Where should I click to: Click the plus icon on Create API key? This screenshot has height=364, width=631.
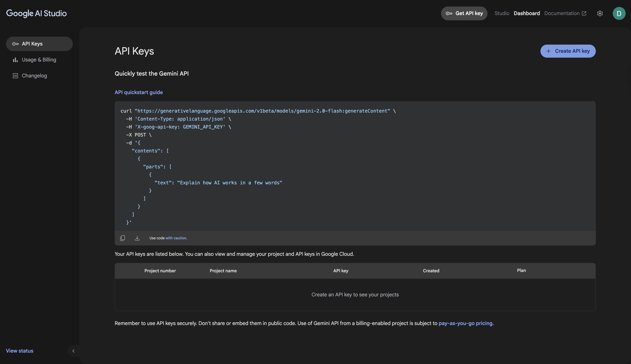(548, 51)
